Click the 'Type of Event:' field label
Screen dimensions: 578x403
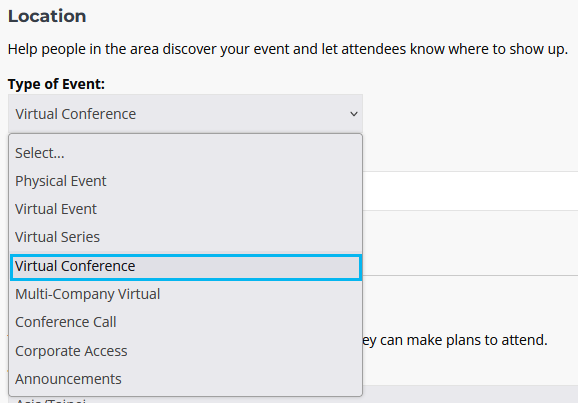point(56,84)
